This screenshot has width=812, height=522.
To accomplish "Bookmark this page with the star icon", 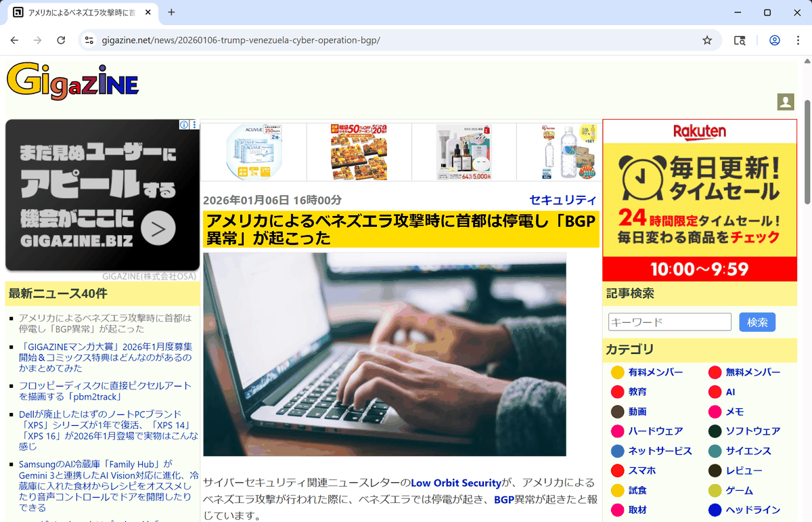I will coord(707,40).
